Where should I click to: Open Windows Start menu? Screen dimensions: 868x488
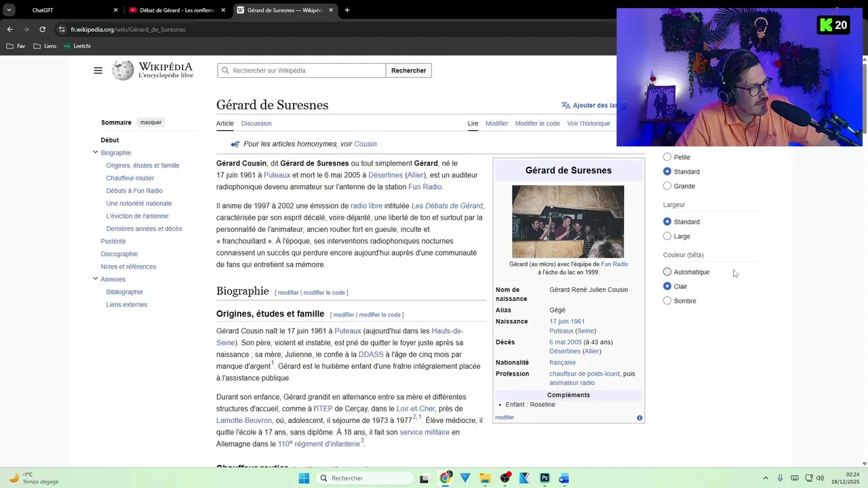click(304, 478)
